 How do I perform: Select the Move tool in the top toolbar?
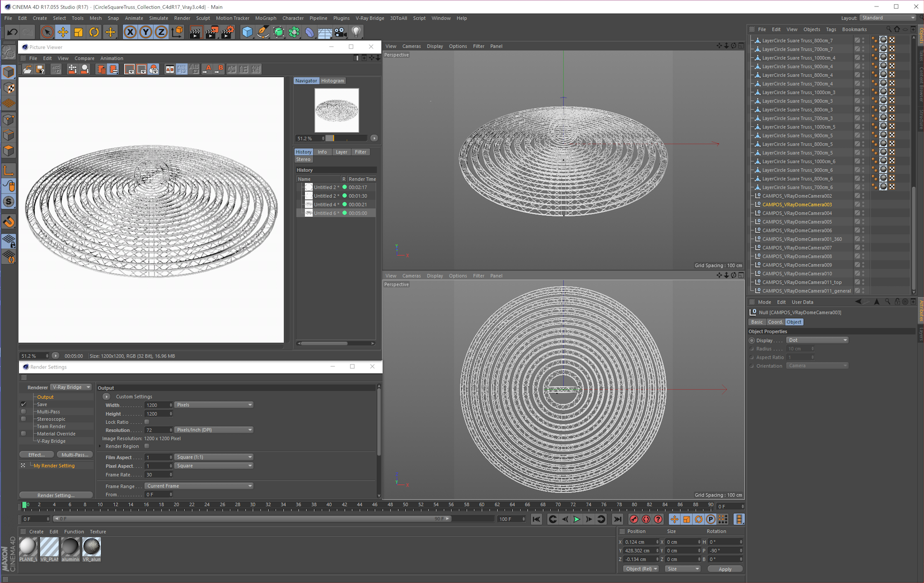63,32
